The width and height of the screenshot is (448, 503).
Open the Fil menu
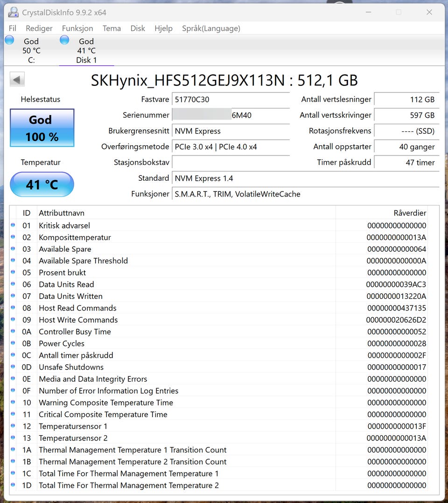click(13, 28)
